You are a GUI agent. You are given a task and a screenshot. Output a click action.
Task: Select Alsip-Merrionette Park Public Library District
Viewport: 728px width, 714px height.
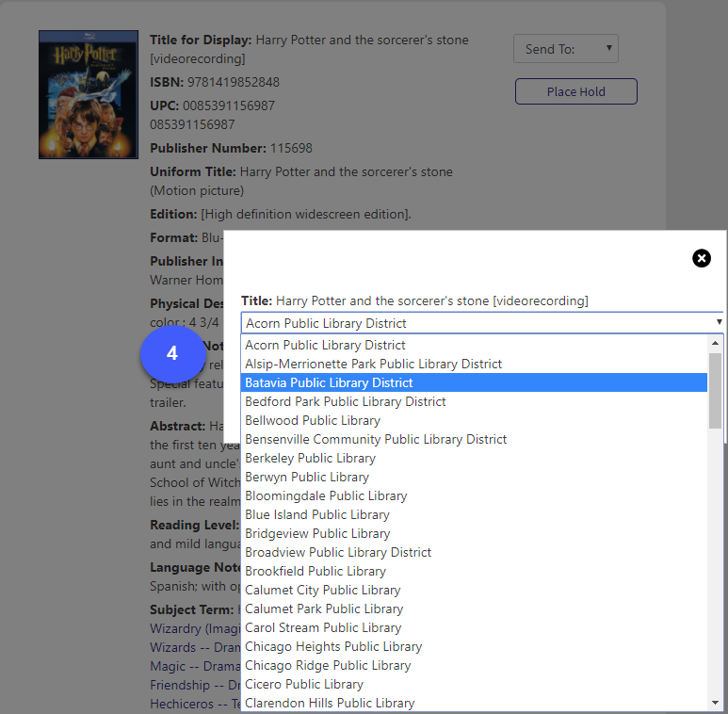click(474, 364)
